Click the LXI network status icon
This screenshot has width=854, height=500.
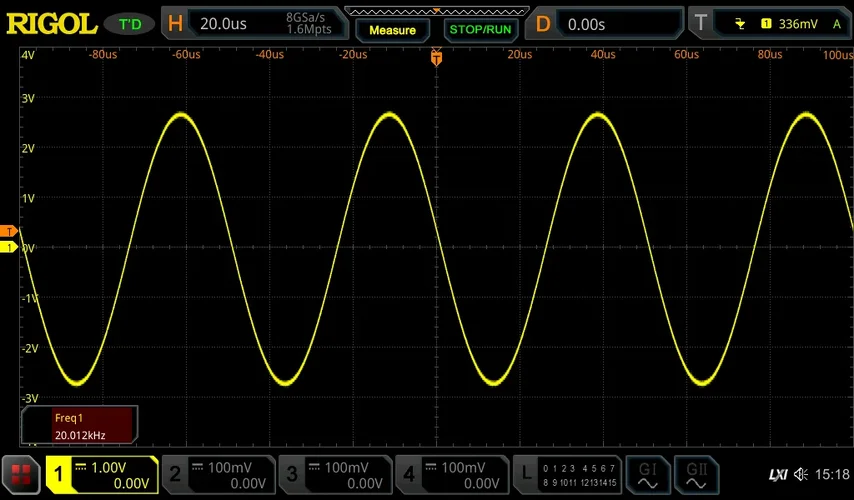click(x=778, y=475)
